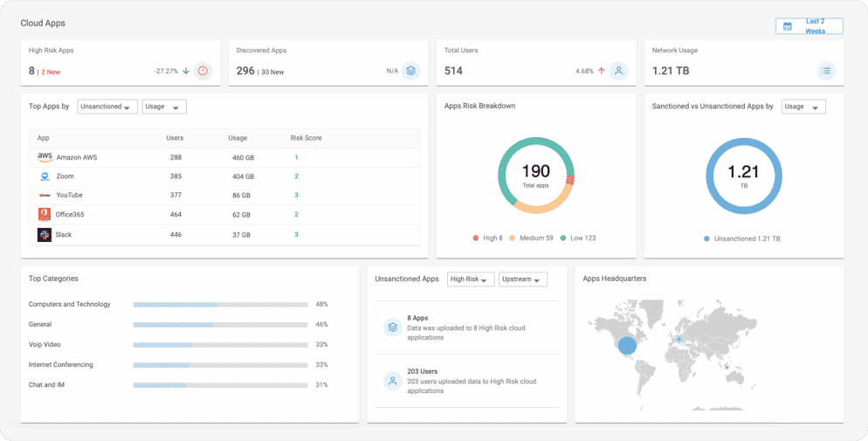868x441 pixels.
Task: Open the Usage dropdown in Top Apps by
Action: [164, 107]
